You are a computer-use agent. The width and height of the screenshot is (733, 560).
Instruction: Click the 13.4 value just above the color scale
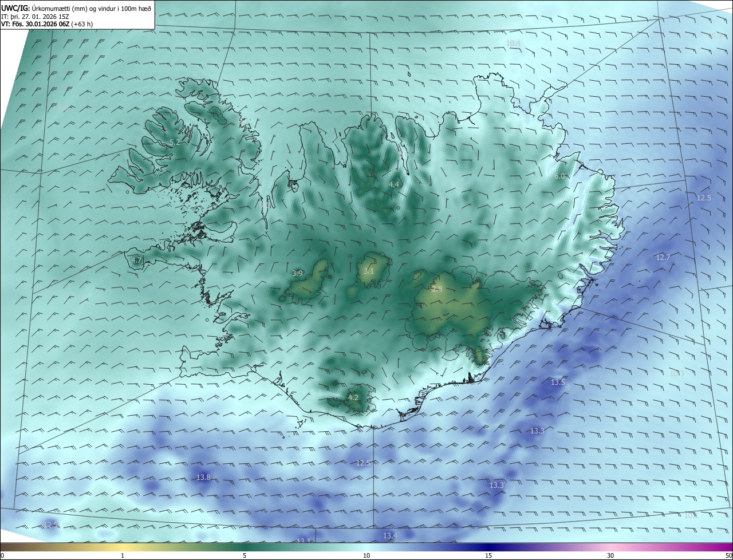point(390,535)
